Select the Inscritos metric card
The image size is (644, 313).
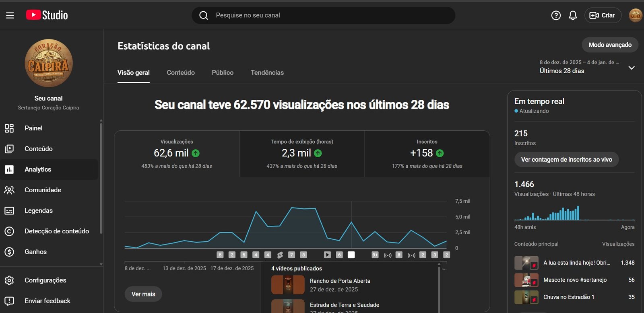pos(427,154)
